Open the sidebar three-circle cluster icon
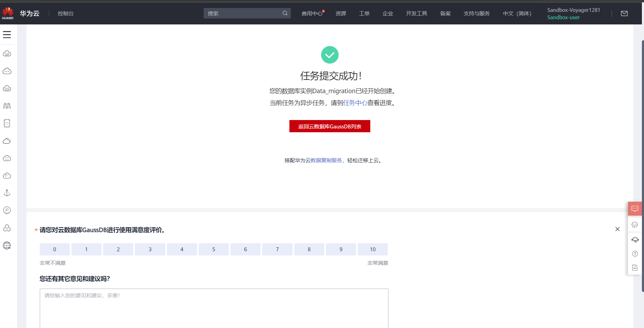644x328 pixels. click(x=7, y=228)
